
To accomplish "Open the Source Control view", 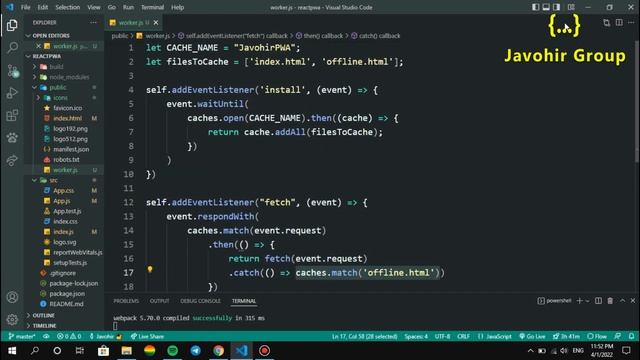I will (12, 71).
